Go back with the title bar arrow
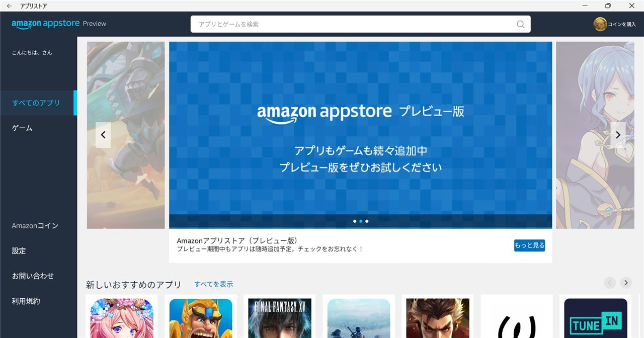Image resolution: width=644 pixels, height=338 pixels. (9, 6)
